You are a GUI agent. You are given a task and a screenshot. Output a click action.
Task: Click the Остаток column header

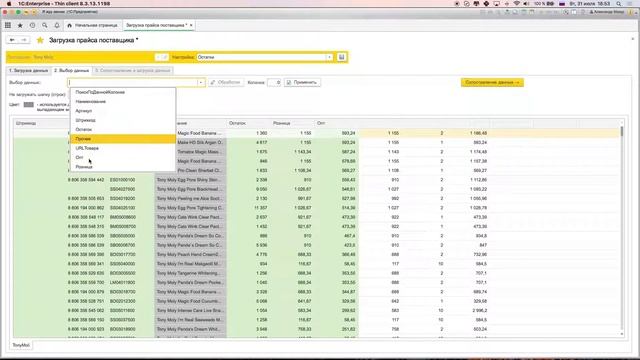[x=248, y=123]
